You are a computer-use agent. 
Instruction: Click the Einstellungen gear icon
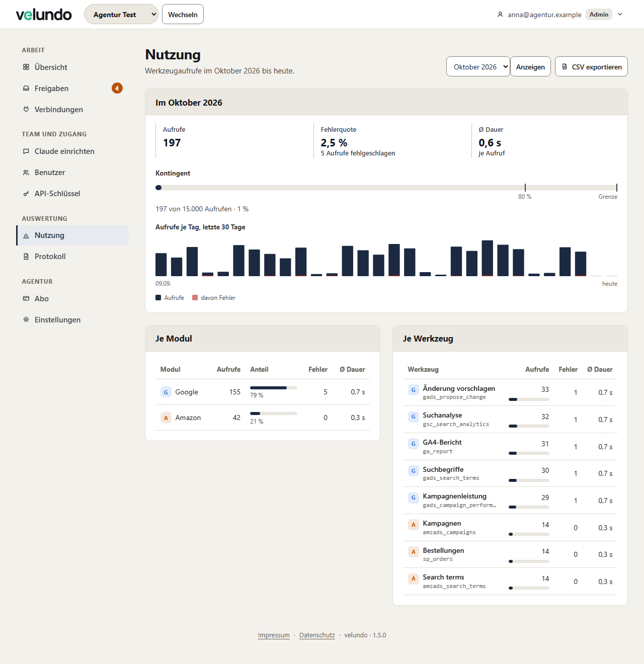pyautogui.click(x=26, y=319)
